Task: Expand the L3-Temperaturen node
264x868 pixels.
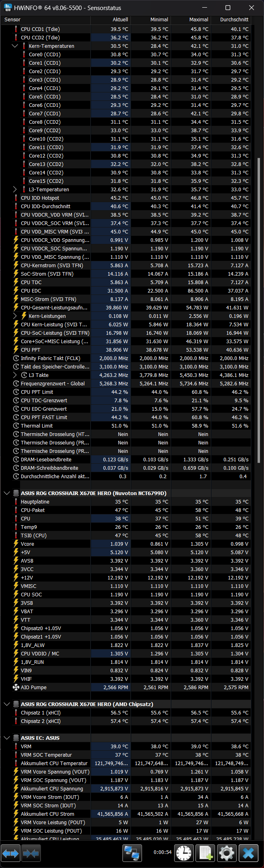Action: (15, 189)
